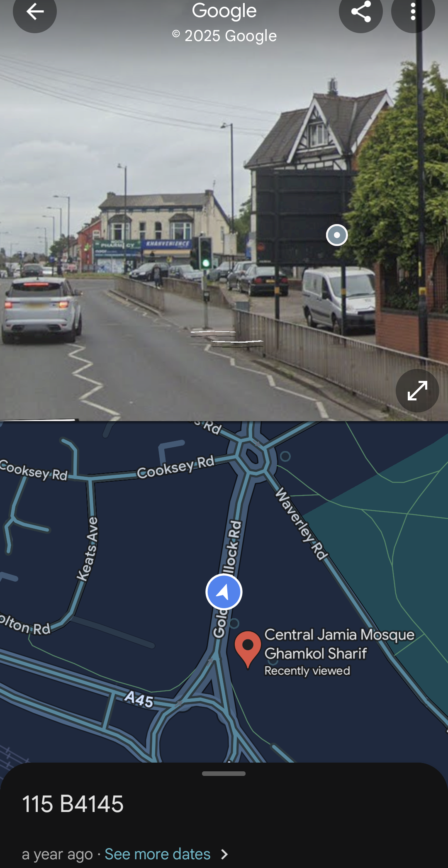Share this Street View location

point(361,12)
